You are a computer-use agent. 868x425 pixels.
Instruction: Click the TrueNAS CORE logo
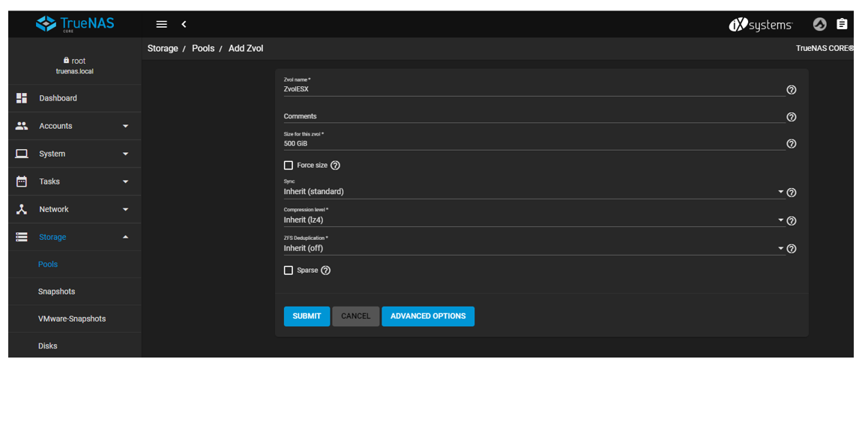[75, 24]
